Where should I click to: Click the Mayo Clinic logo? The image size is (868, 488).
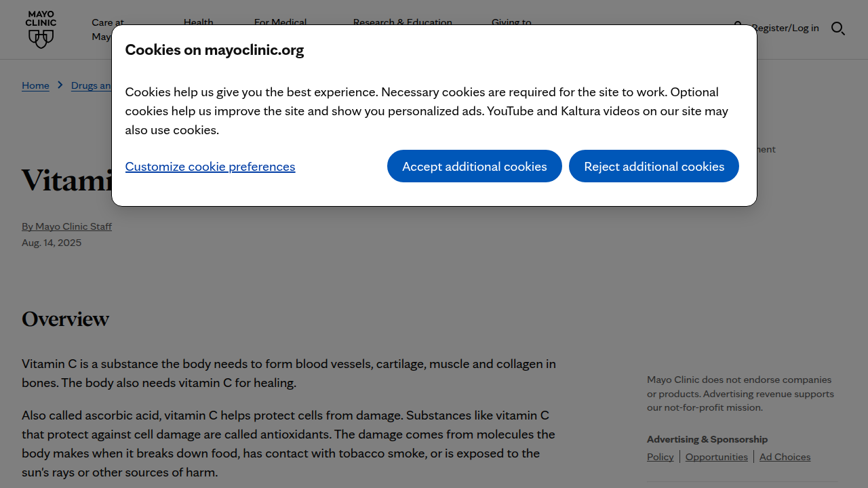click(41, 29)
